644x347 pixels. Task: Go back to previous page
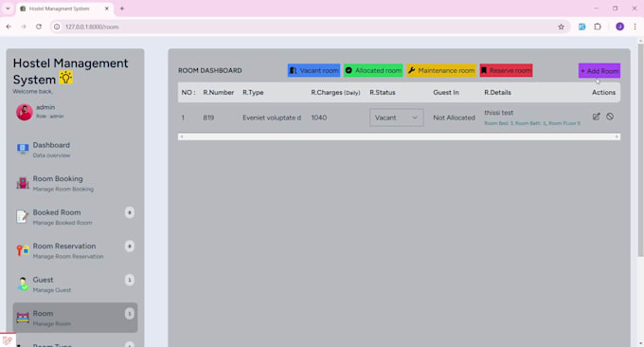coord(9,27)
